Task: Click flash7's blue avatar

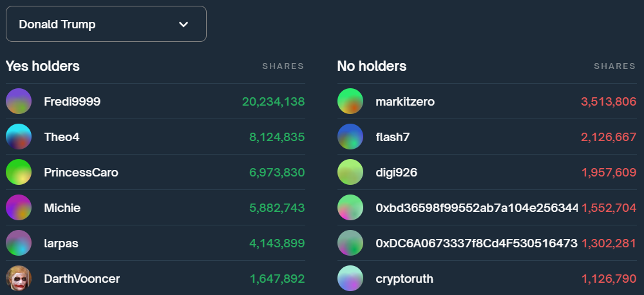Action: 350,137
